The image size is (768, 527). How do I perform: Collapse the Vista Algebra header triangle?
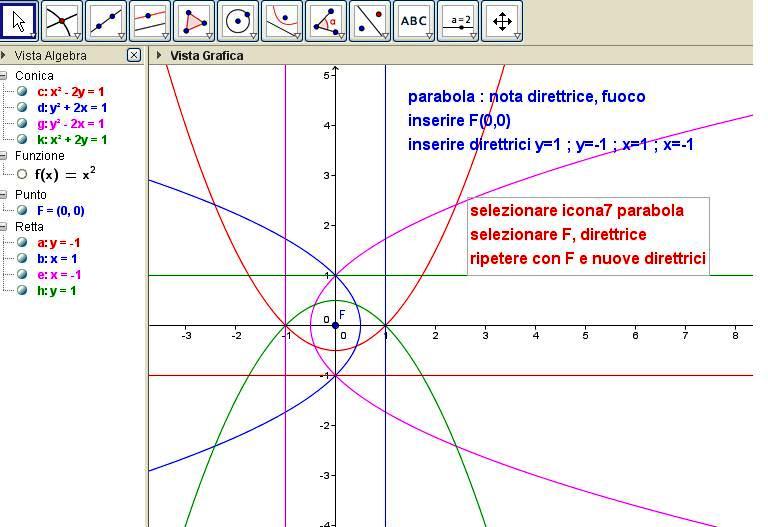pos(3,55)
